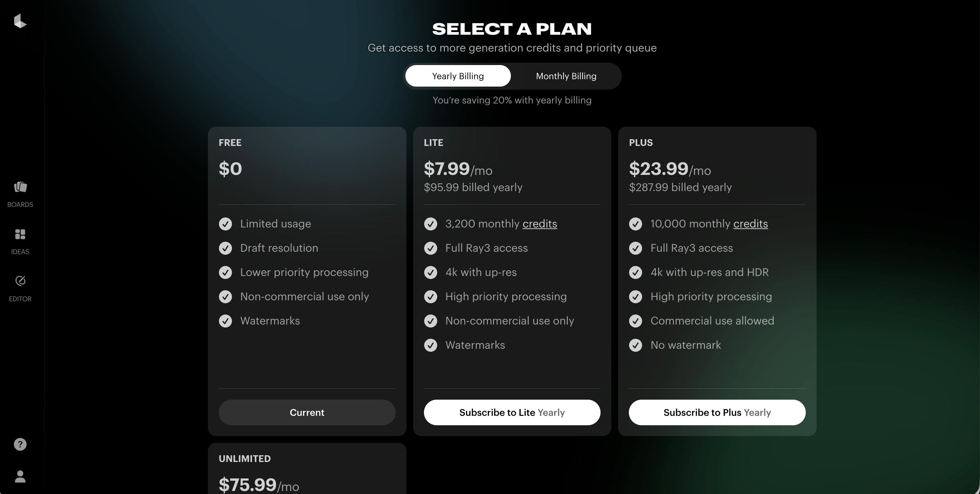Open the help question mark icon
Screen dimensions: 980x494
(x=20, y=444)
